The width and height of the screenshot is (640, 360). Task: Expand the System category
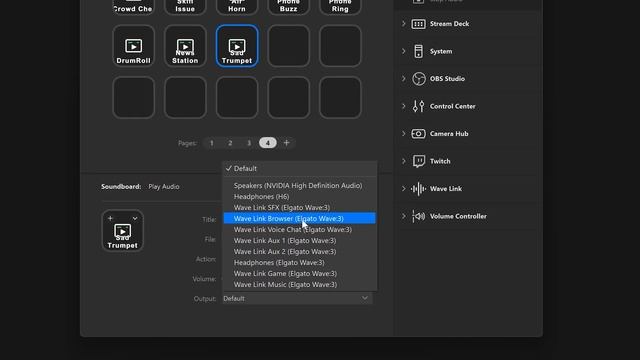tap(403, 51)
